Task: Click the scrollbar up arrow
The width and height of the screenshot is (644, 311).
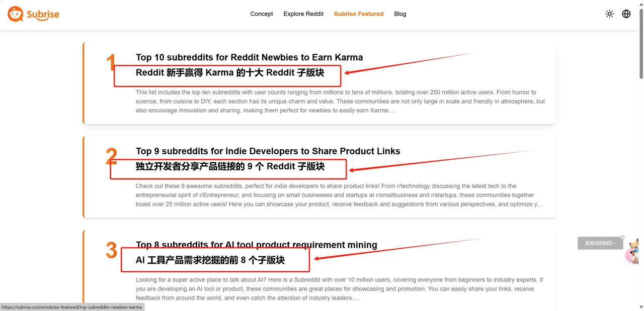Action: 640,4
